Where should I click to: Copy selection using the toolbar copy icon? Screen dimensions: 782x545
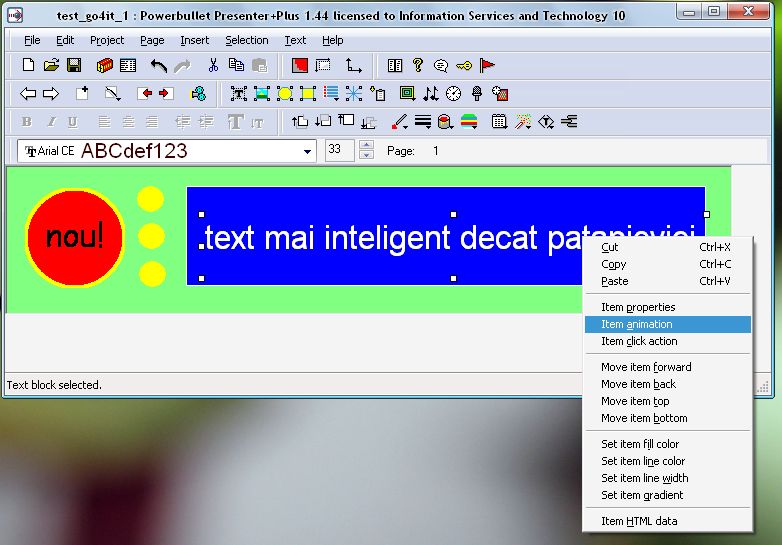click(x=236, y=65)
